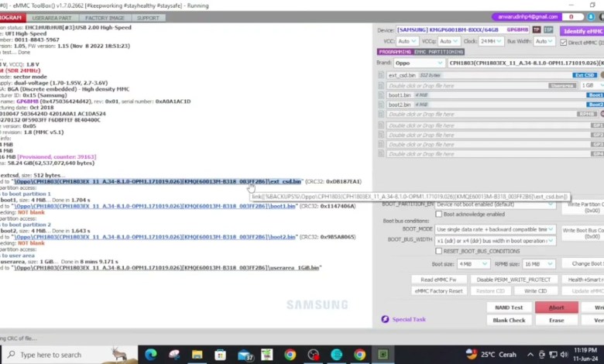
Task: Click the Device field showing SAMSUNG KMGP6001BM
Action: 462,29
